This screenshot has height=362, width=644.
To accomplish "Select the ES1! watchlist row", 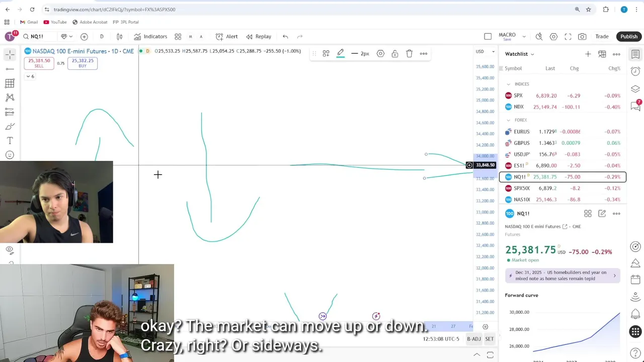I will pyautogui.click(x=562, y=165).
